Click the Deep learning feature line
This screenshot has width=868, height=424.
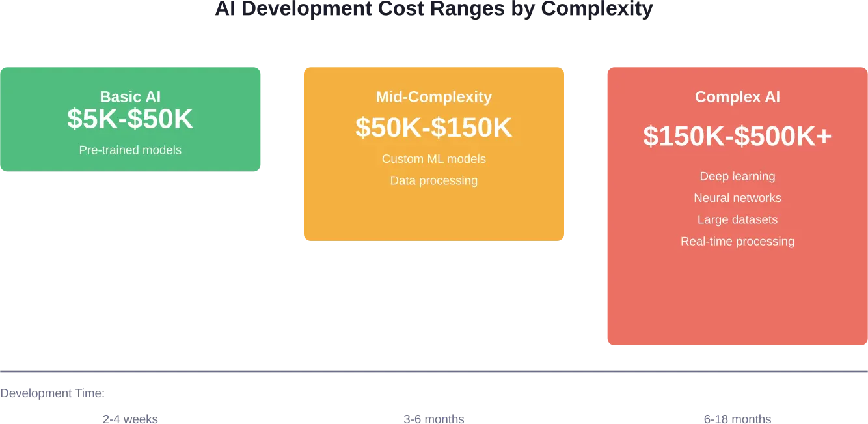737,177
